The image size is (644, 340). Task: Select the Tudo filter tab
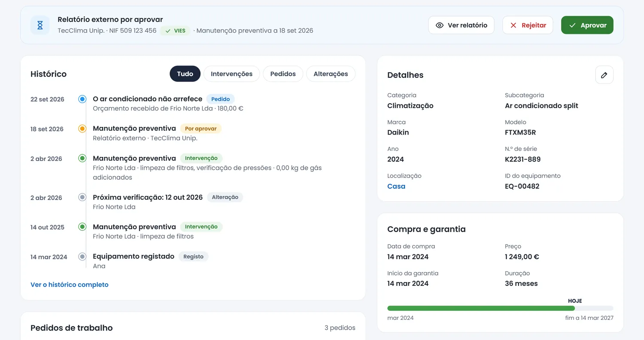pos(185,74)
